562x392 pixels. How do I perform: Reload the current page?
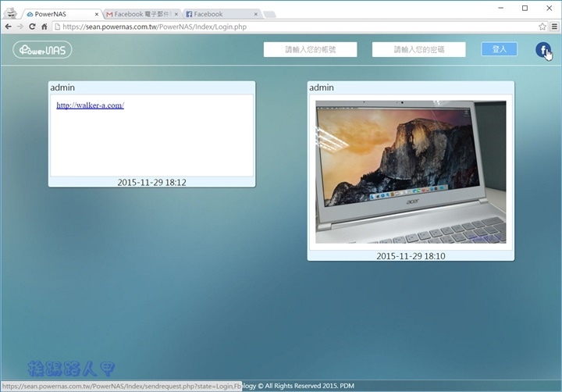point(32,27)
